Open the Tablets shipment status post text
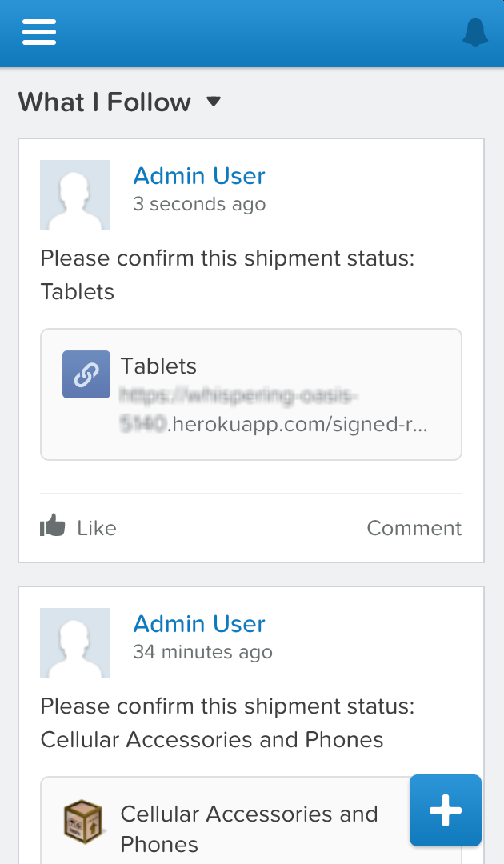The height and width of the screenshot is (864, 504). pyautogui.click(x=227, y=275)
